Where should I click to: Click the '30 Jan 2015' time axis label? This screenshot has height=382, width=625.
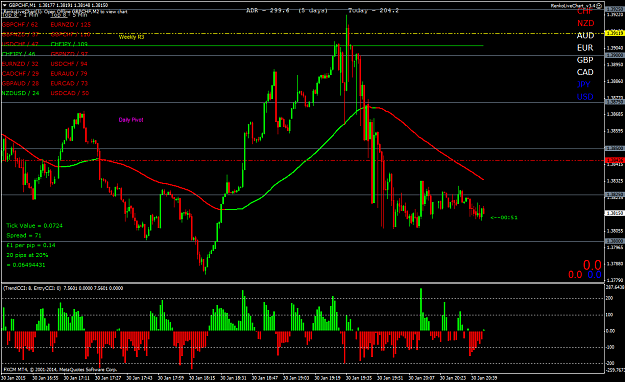pyautogui.click(x=14, y=378)
